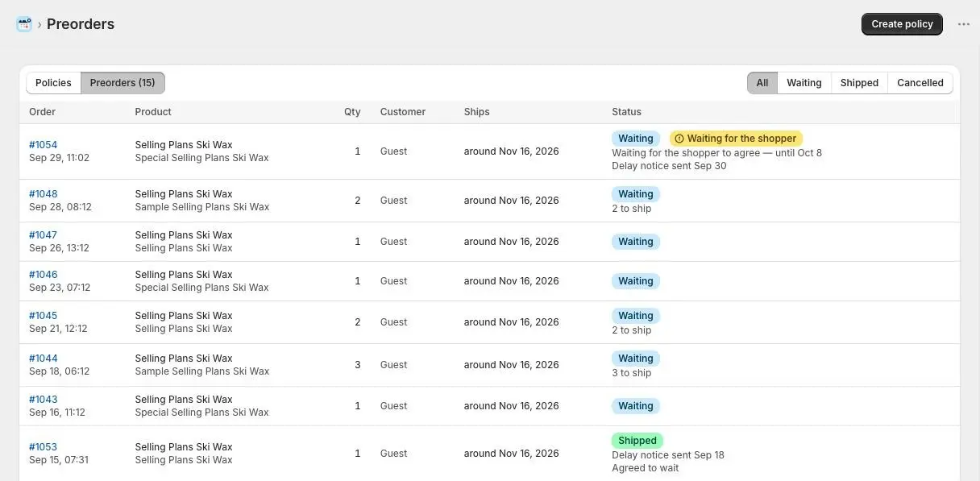The height and width of the screenshot is (481, 980).
Task: Click 'Sep 21, 12:12' order date
Action: pyautogui.click(x=58, y=329)
